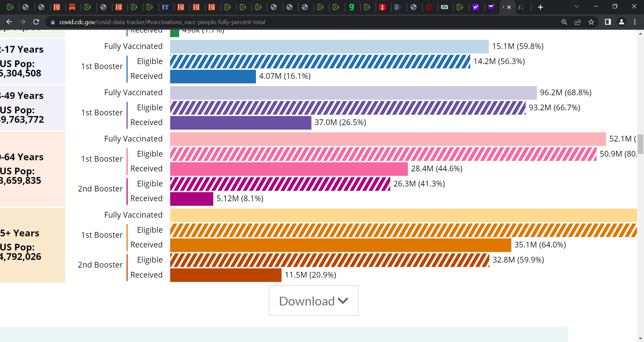
Task: Reload the CDC COVID data tracker page
Action: click(36, 22)
